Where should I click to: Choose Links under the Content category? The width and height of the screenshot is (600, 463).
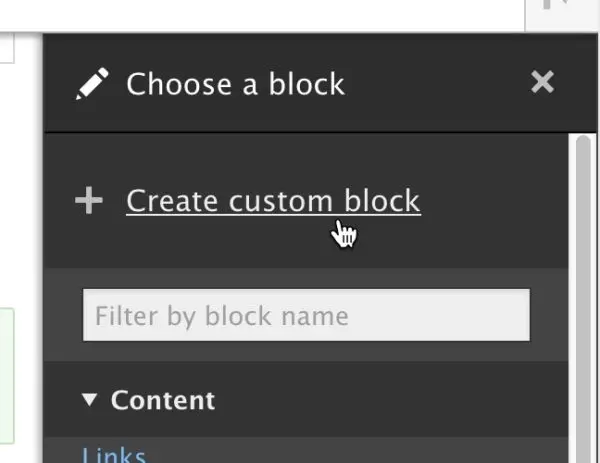point(114,456)
